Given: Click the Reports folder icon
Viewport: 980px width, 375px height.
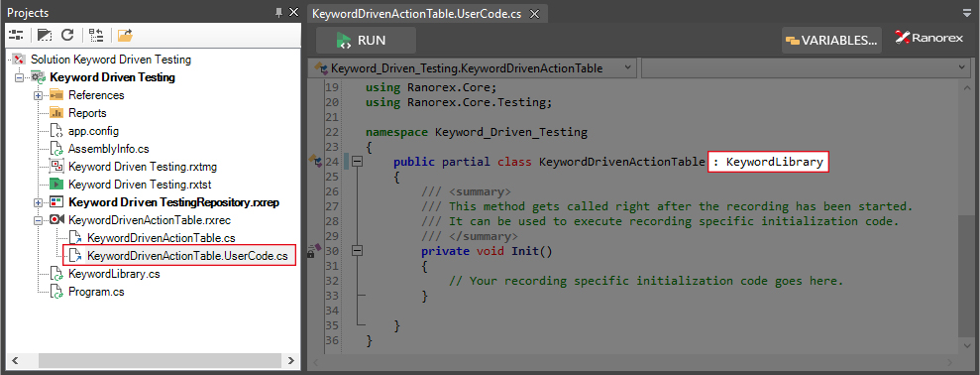Looking at the screenshot, I should coord(56,113).
